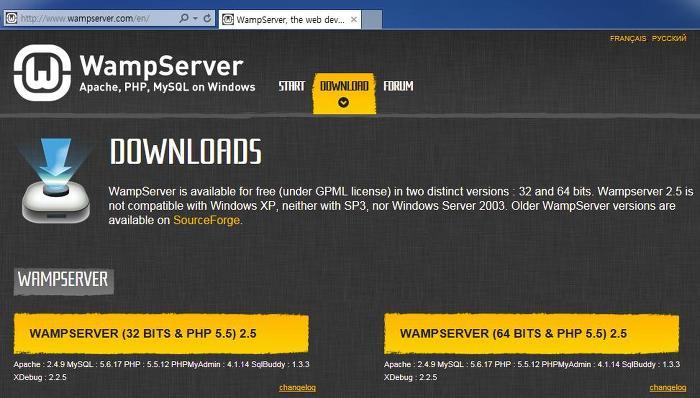This screenshot has width=700, height=398.
Task: Click 'Apache, PHP, MySQL on Windows' tagline
Action: [167, 87]
